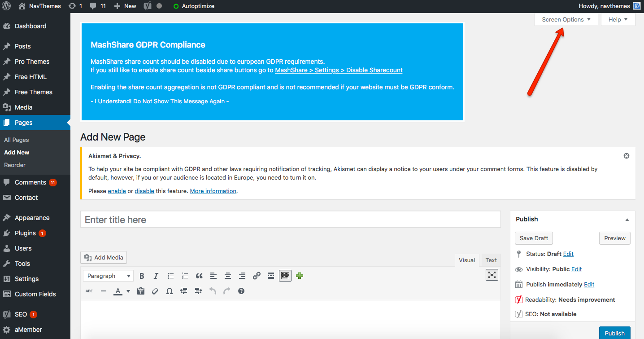Click the page title input field

(291, 220)
